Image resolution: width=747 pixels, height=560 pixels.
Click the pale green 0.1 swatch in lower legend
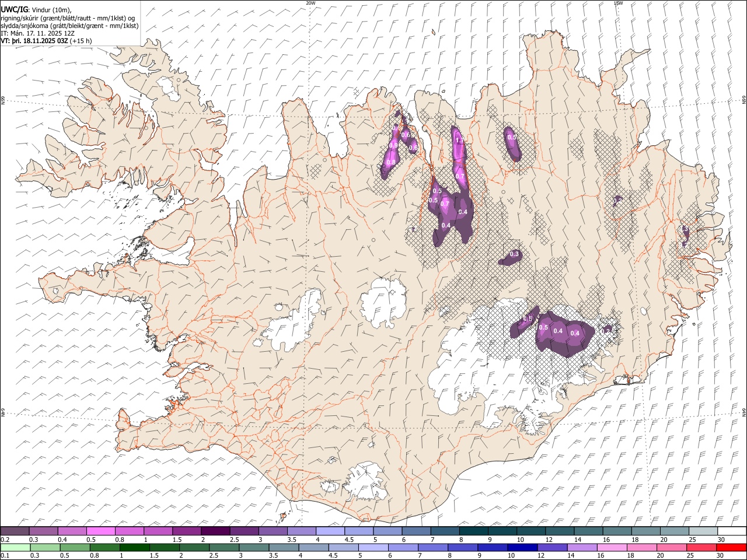tap(16, 547)
